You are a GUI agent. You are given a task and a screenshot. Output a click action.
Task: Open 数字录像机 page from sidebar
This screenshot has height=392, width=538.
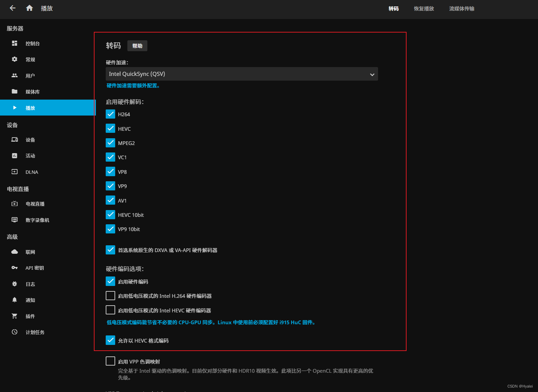tap(48, 220)
